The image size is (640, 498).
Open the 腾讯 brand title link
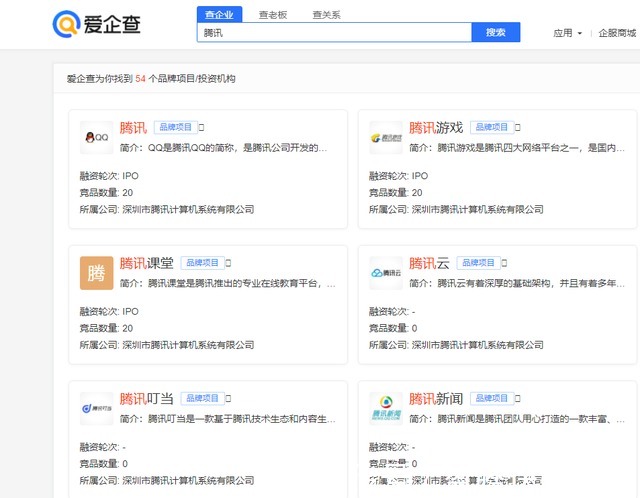(133, 128)
